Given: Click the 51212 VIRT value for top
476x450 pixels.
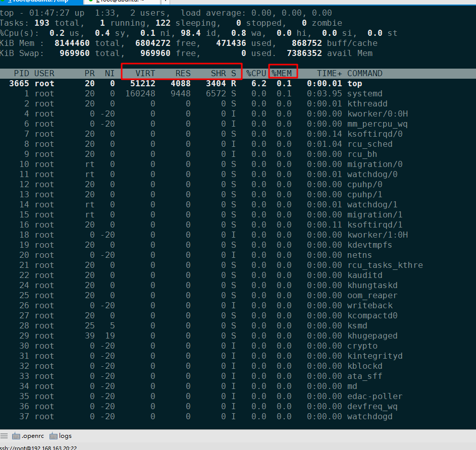Looking at the screenshot, I should (143, 83).
